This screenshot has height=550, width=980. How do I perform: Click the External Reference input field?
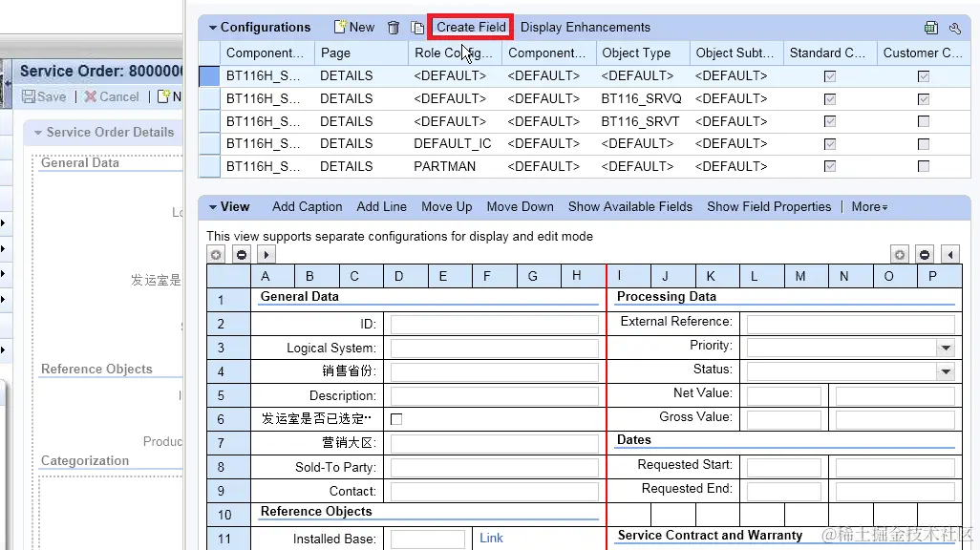[851, 325]
